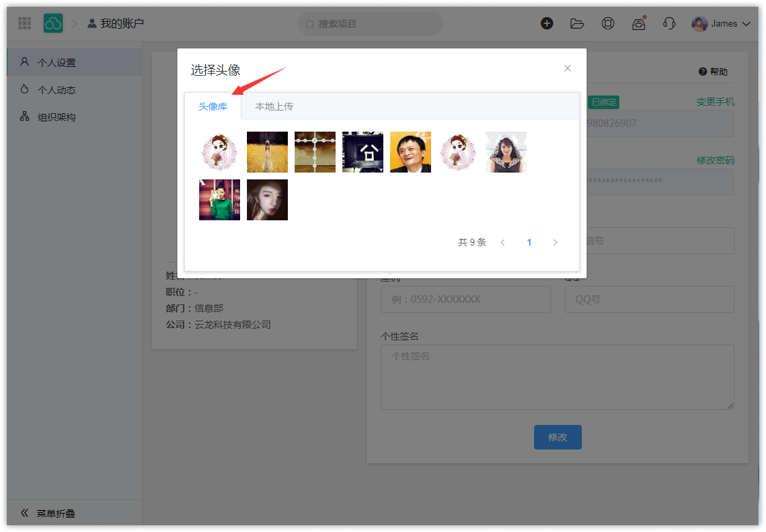This screenshot has width=766, height=532.
Task: Open 组织架构 in sidebar
Action: (74, 117)
